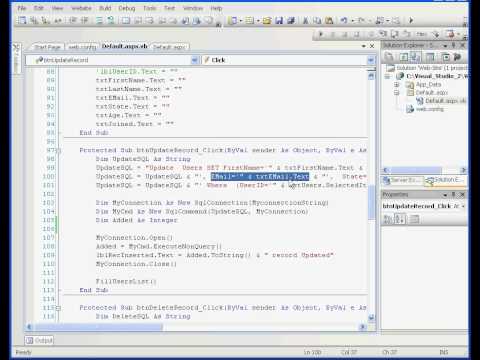
Task: Switch to the Server Explorer tab
Action: tap(403, 180)
